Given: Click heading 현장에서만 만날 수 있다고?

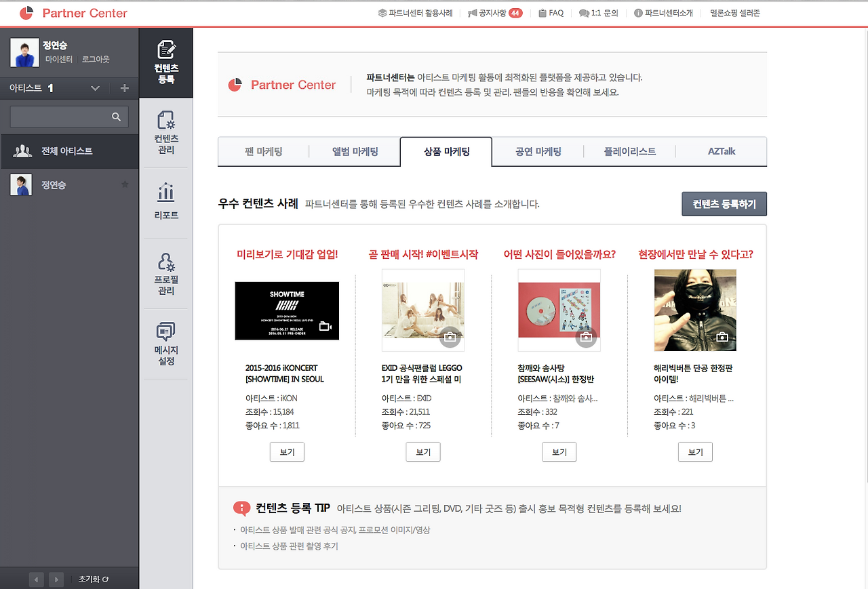Looking at the screenshot, I should [x=696, y=255].
